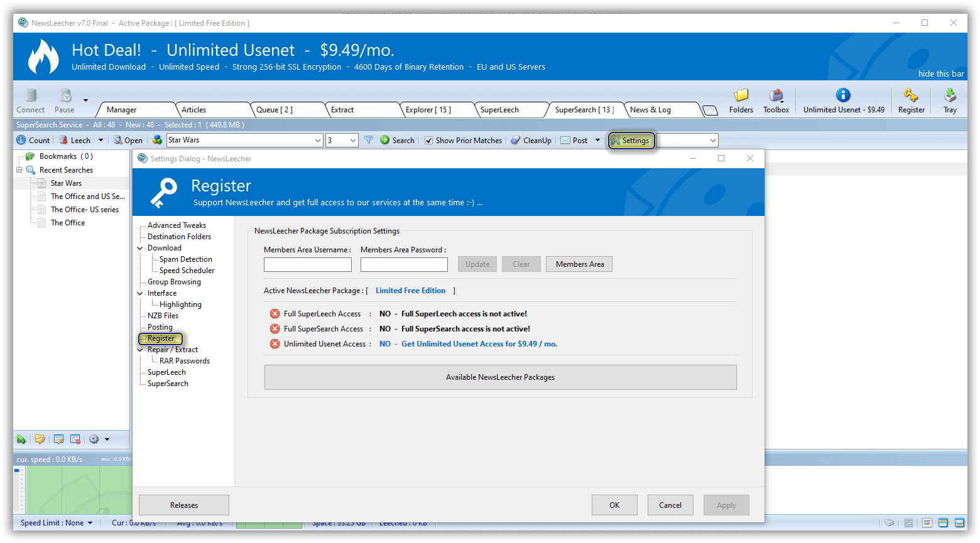
Task: Open the sidebar gear dropdown arrow
Action: 107,439
